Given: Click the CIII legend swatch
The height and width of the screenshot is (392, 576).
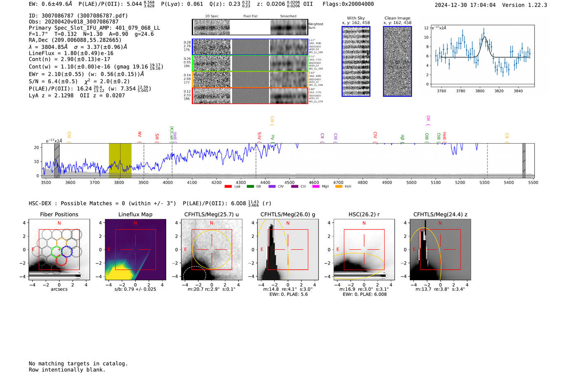Looking at the screenshot, I should point(295,187).
